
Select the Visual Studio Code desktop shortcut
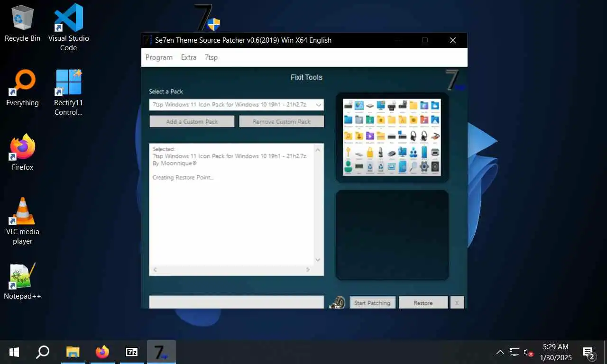click(x=68, y=27)
